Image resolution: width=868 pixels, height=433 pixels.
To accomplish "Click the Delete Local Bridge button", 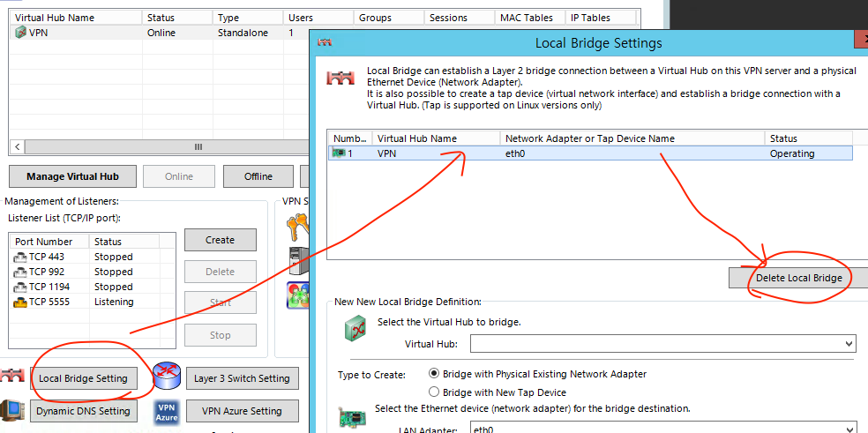I will (799, 278).
